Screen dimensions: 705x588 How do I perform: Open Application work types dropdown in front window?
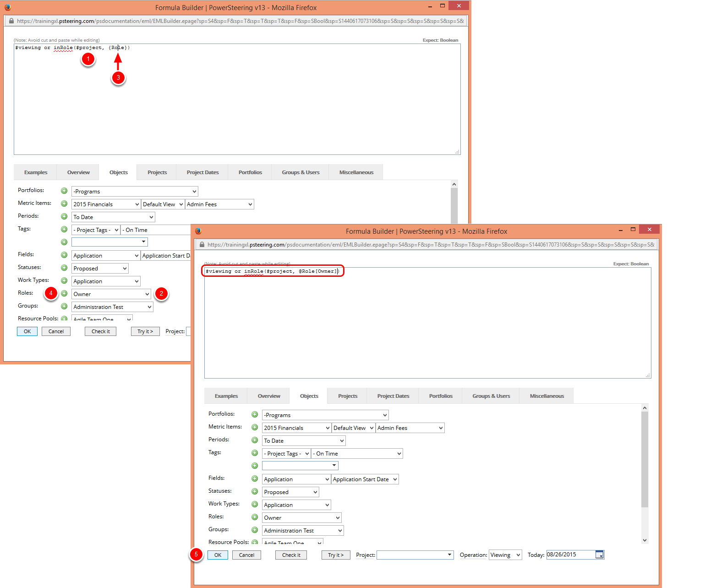pos(296,505)
